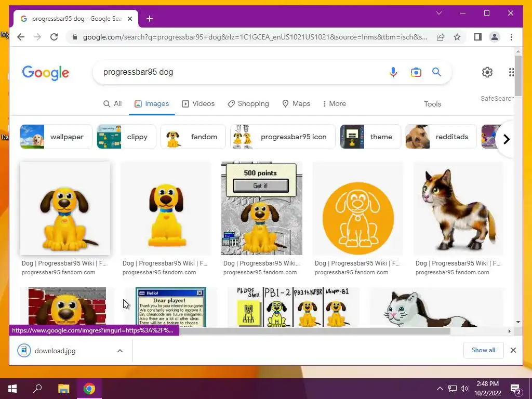Open search Tools
The image size is (532, 399).
point(432,104)
